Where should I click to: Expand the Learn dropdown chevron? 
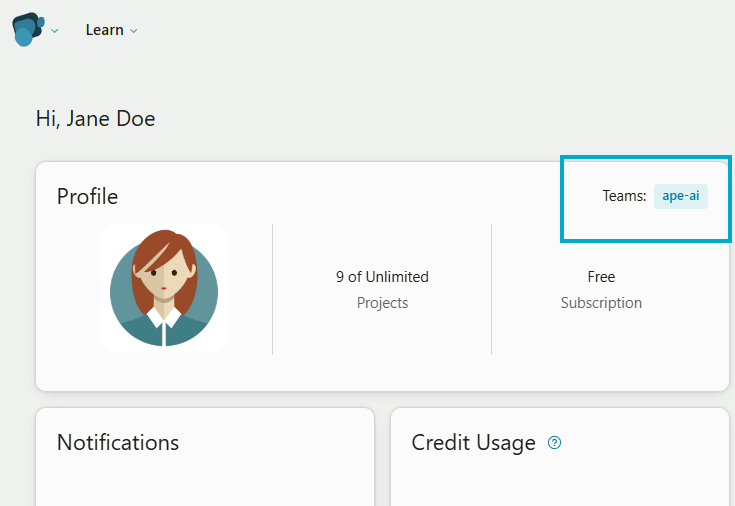(134, 31)
